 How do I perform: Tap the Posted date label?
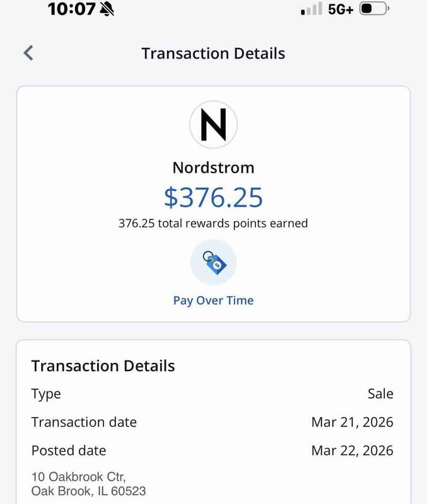(69, 450)
